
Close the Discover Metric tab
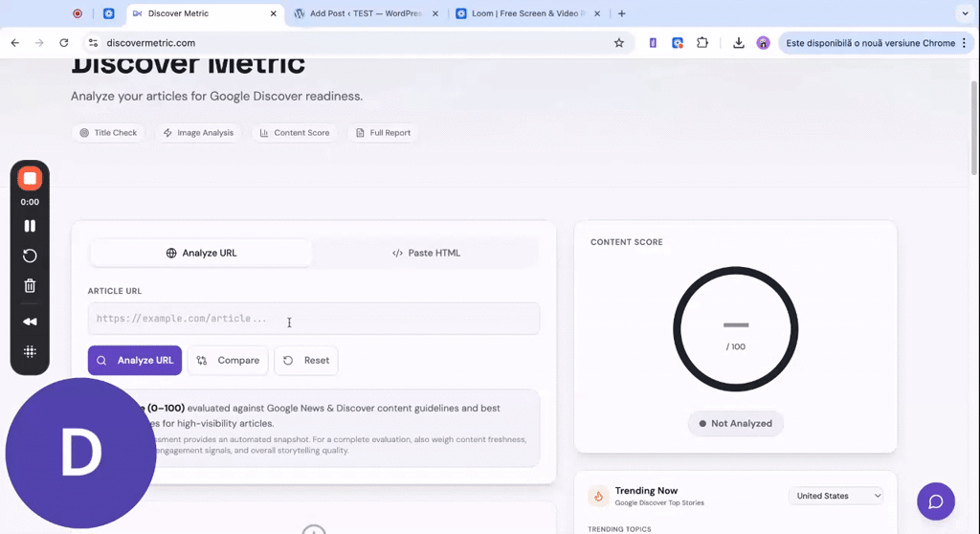273,13
